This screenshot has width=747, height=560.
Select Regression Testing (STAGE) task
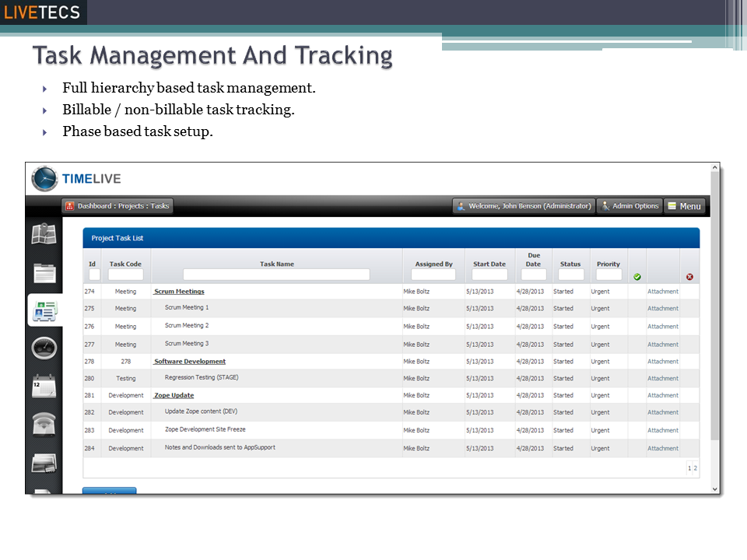pos(202,377)
